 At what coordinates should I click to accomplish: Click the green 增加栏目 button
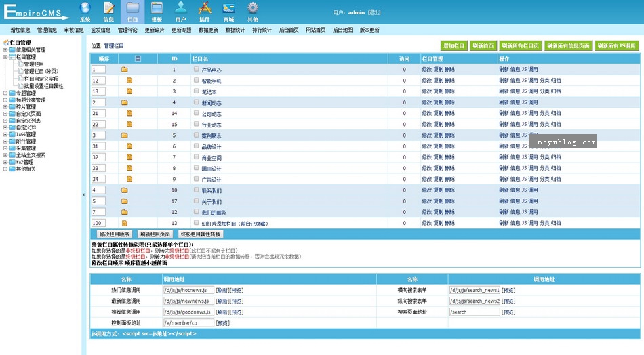click(x=454, y=46)
